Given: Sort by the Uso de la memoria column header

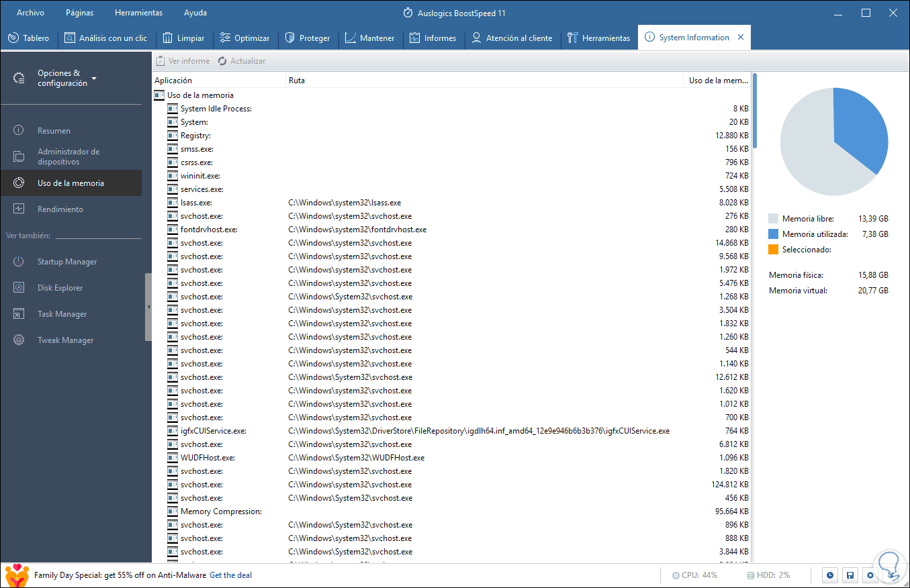Looking at the screenshot, I should pyautogui.click(x=718, y=81).
